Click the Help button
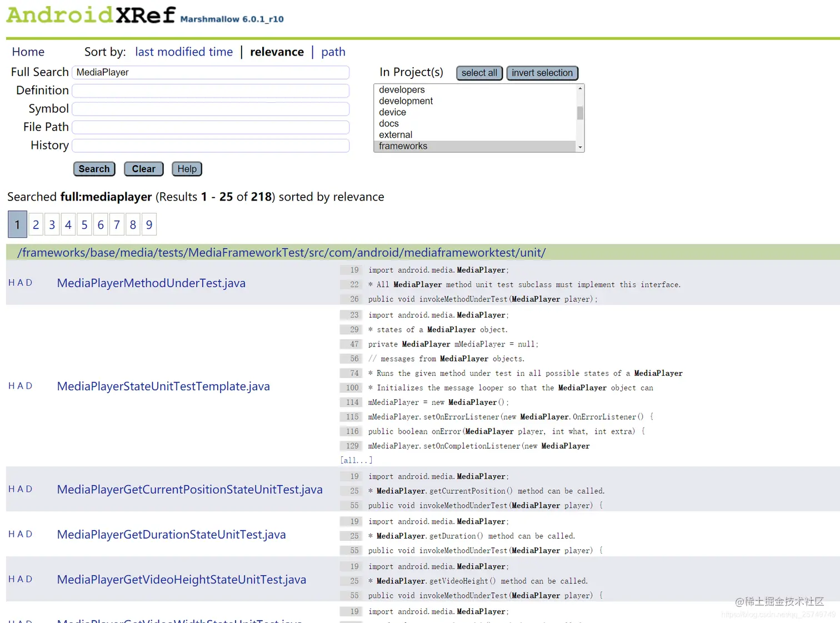 (187, 169)
